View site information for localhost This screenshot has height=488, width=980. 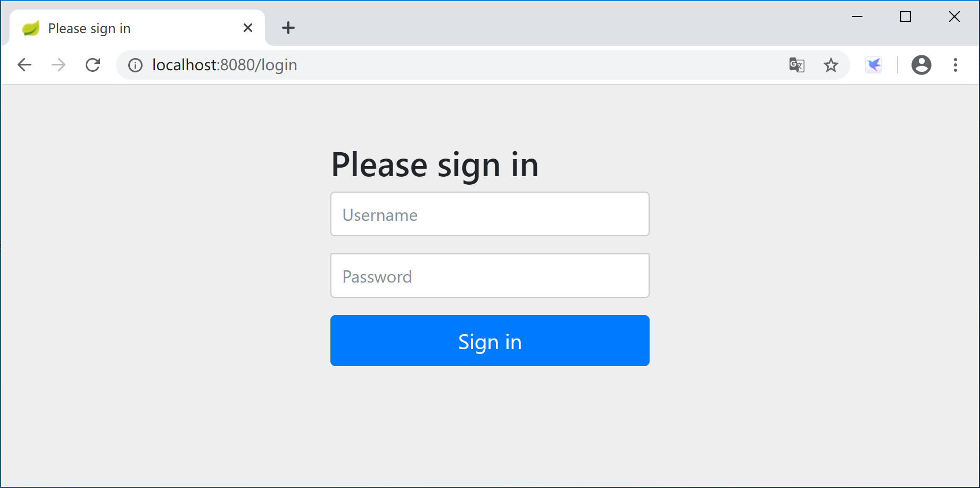tap(136, 65)
